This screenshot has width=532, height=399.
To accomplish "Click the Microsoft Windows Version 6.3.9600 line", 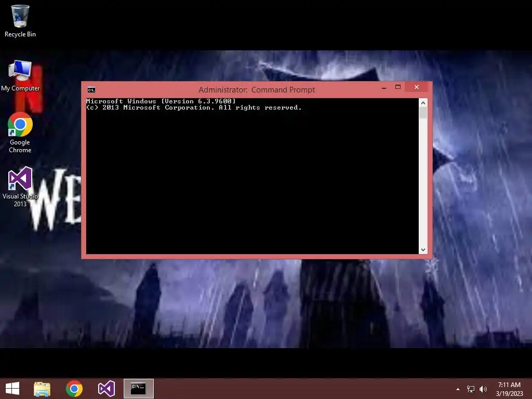I will 161,101.
